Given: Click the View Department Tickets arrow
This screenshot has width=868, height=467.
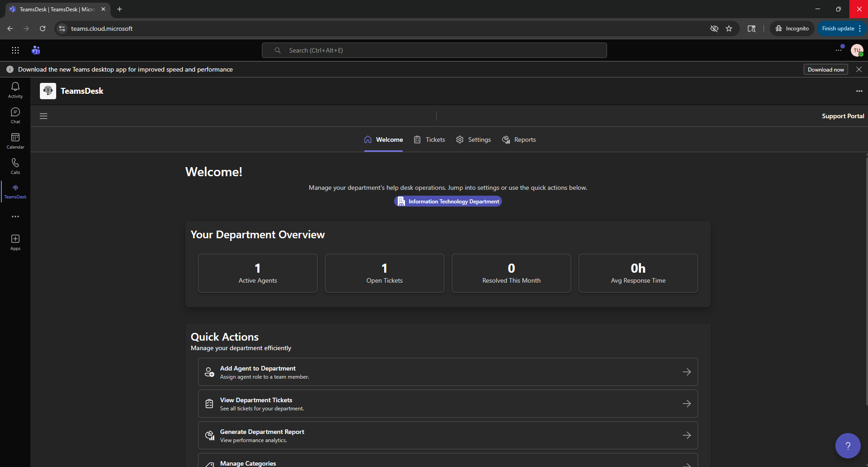Looking at the screenshot, I should [x=687, y=403].
